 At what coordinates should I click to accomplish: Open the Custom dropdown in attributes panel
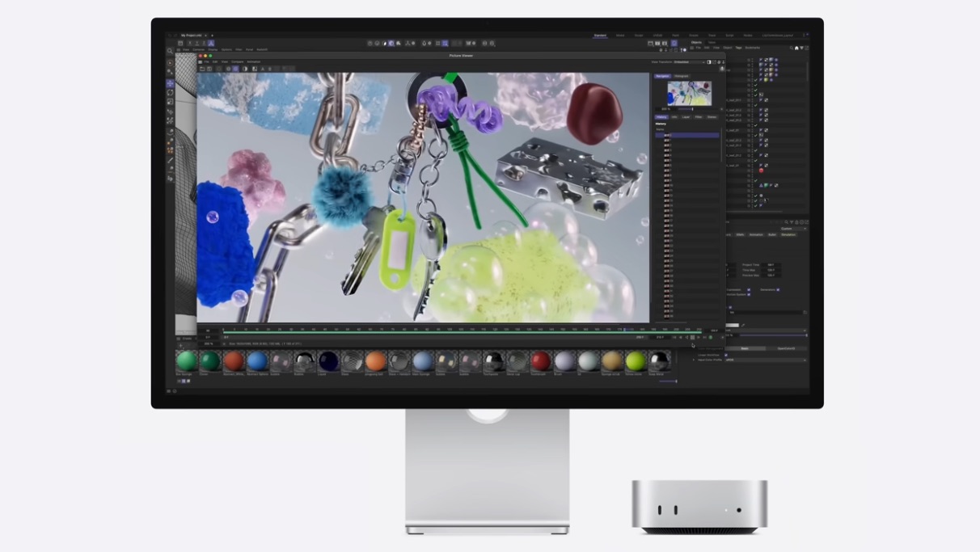[792, 229]
